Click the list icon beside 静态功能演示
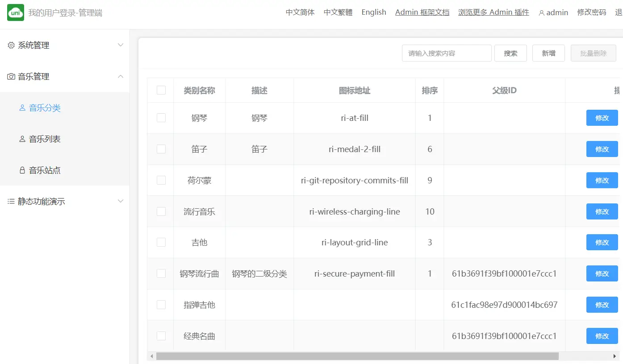 pyautogui.click(x=11, y=202)
